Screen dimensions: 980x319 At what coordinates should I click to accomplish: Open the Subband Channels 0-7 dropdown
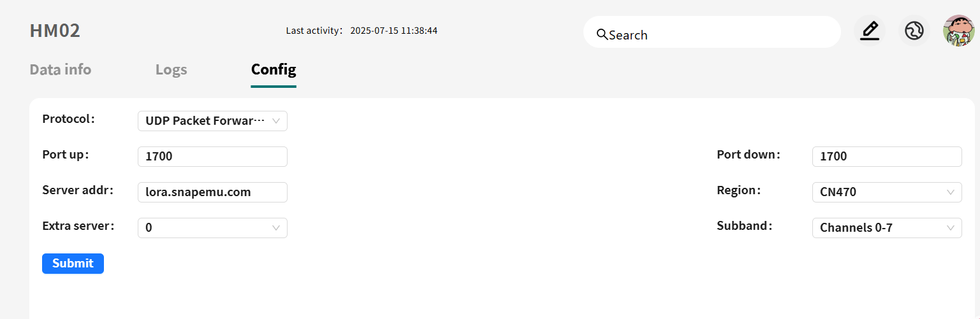pyautogui.click(x=886, y=228)
